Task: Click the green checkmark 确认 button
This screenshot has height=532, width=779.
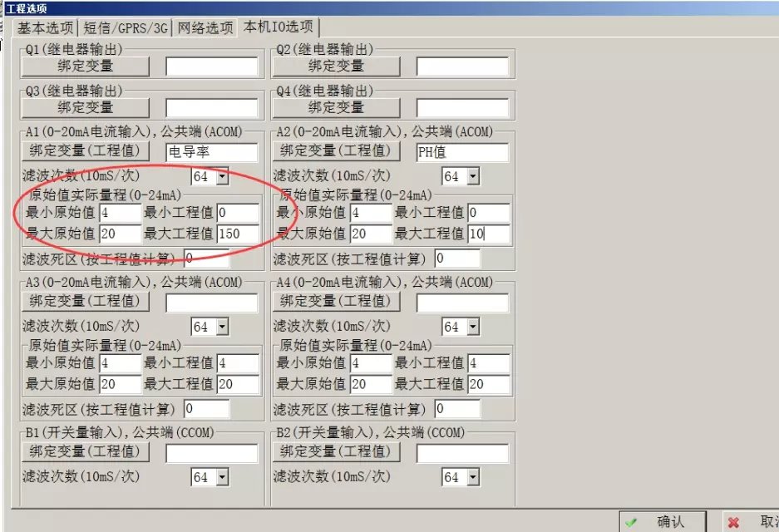Action: click(663, 521)
